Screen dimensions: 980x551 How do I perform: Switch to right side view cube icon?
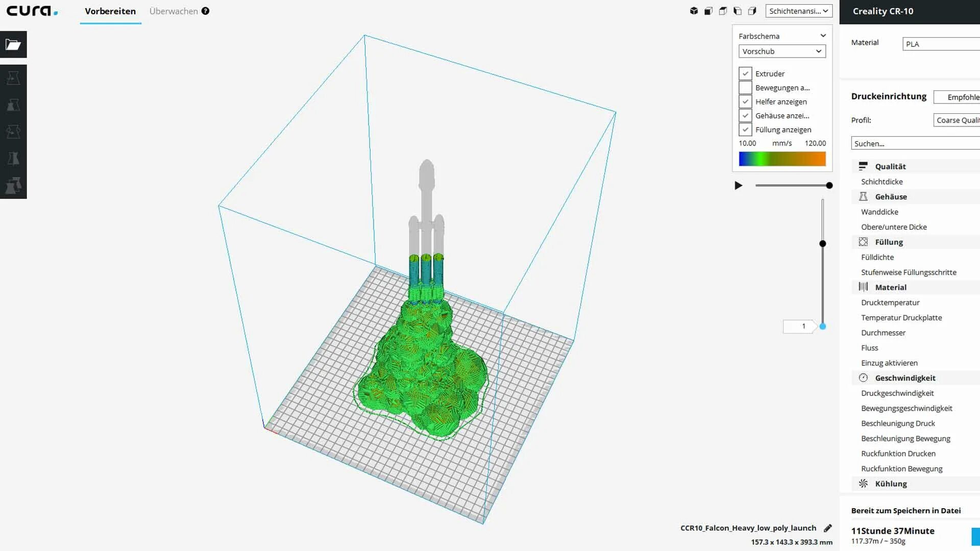pyautogui.click(x=752, y=11)
